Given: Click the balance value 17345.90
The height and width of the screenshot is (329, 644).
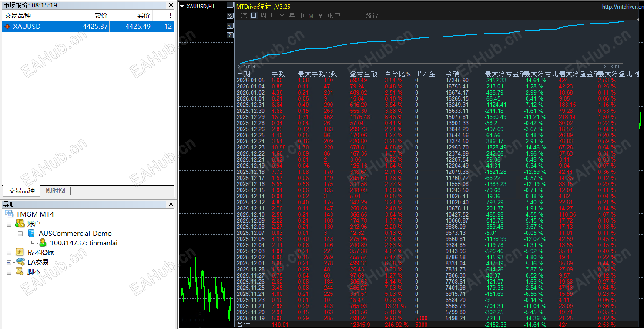Looking at the screenshot, I should click(x=457, y=81).
